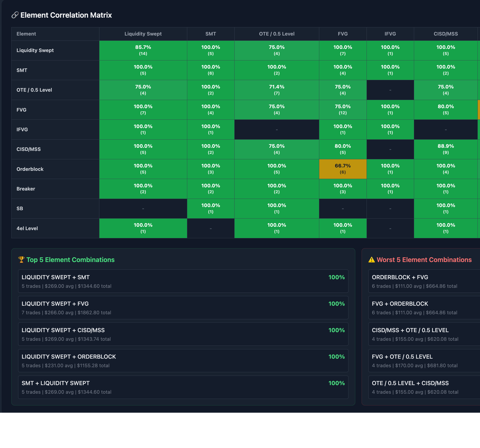Click the Liquidity Swept column header
Viewport: 480px width, 448px height.
click(x=143, y=34)
